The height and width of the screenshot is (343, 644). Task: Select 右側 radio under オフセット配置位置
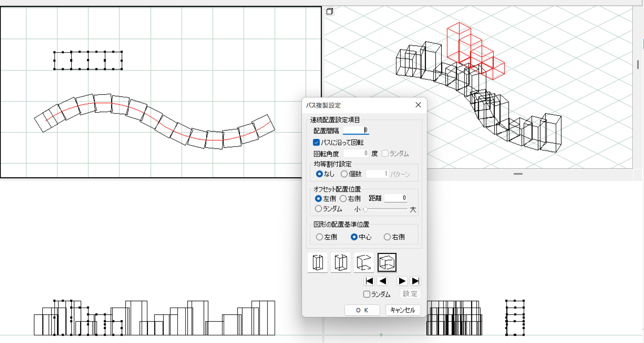coord(343,198)
